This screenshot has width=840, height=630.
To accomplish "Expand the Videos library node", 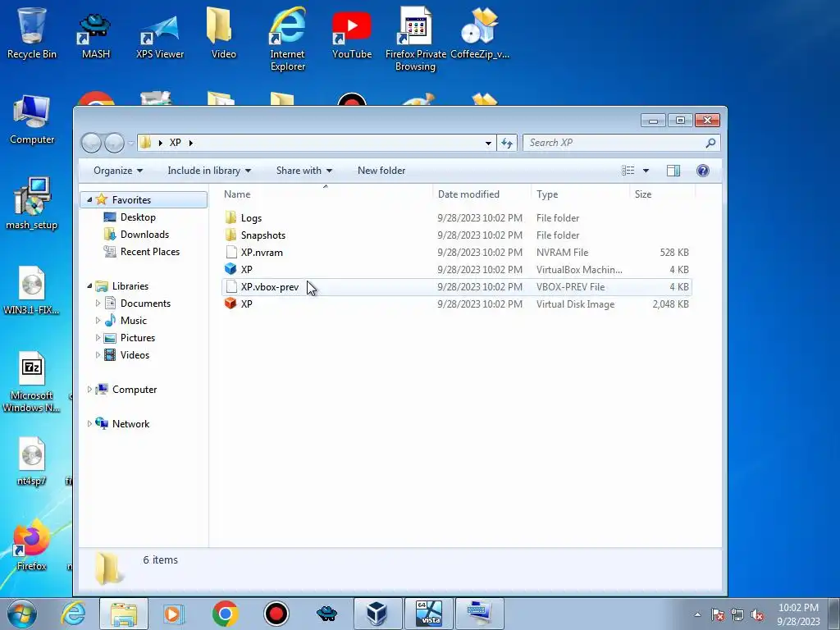I will click(x=98, y=354).
